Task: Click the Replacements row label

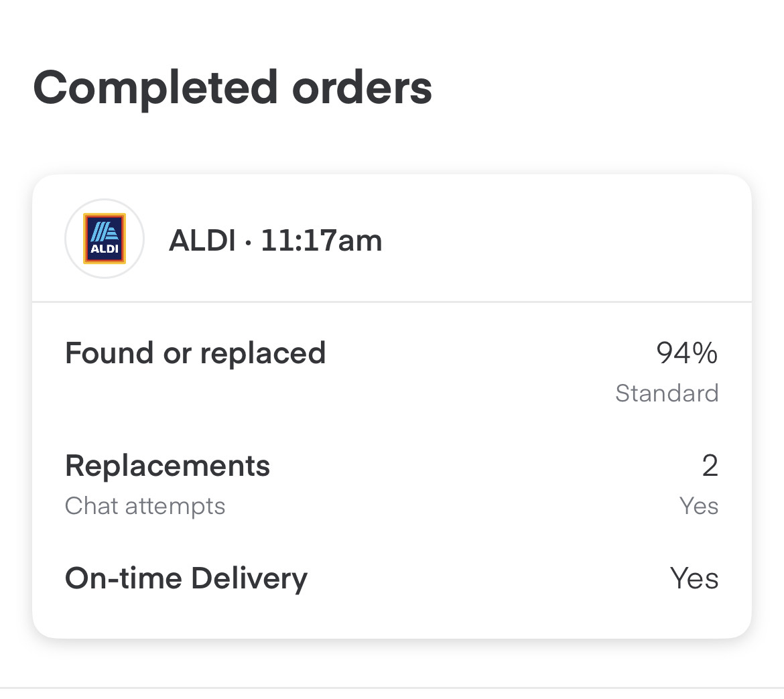Action: click(168, 466)
